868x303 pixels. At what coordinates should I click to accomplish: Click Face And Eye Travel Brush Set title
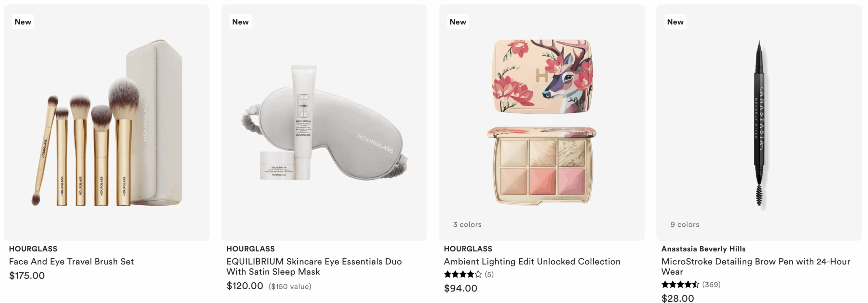[x=71, y=261]
